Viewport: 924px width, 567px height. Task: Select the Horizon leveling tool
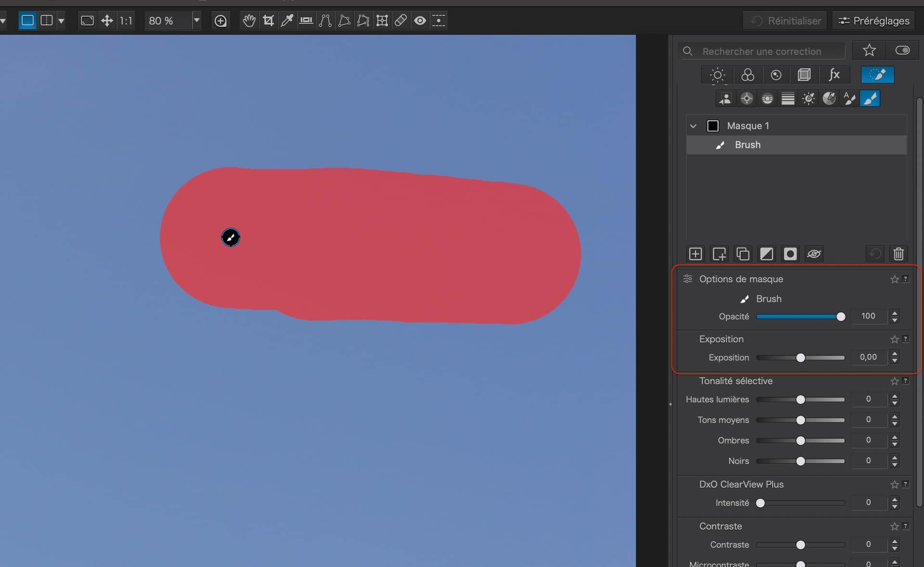pos(306,21)
